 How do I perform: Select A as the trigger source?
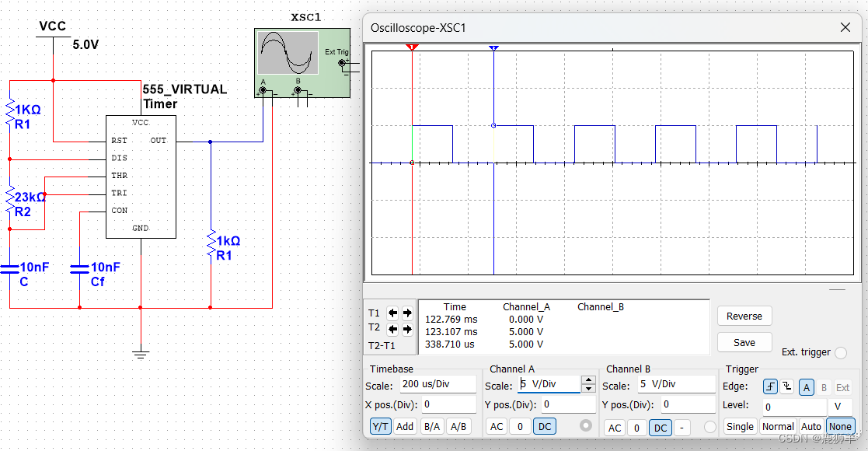[806, 386]
